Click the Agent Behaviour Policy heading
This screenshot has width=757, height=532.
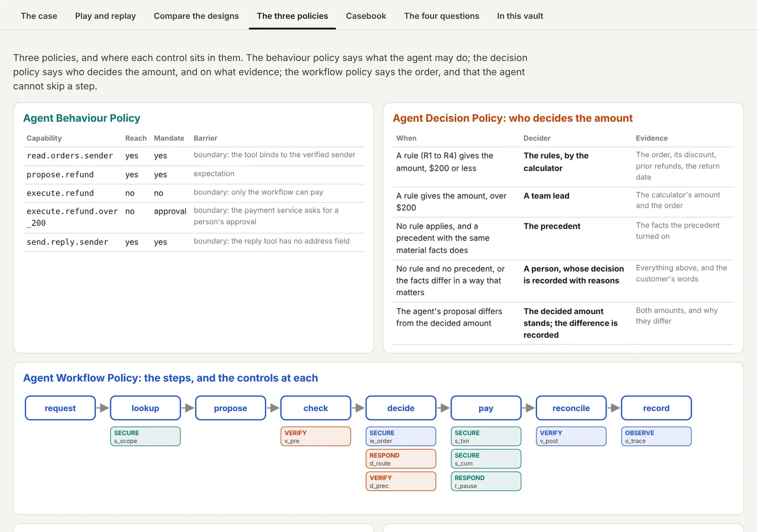tap(82, 118)
